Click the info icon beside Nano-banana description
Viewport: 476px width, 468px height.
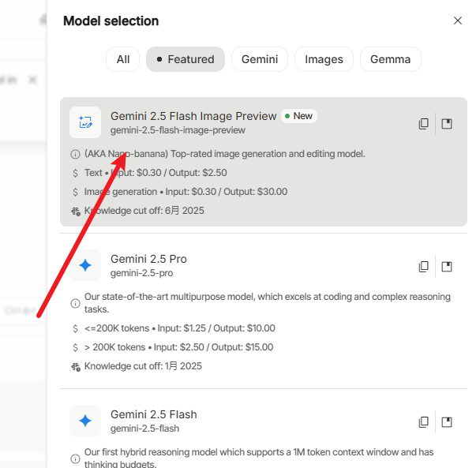coord(75,154)
